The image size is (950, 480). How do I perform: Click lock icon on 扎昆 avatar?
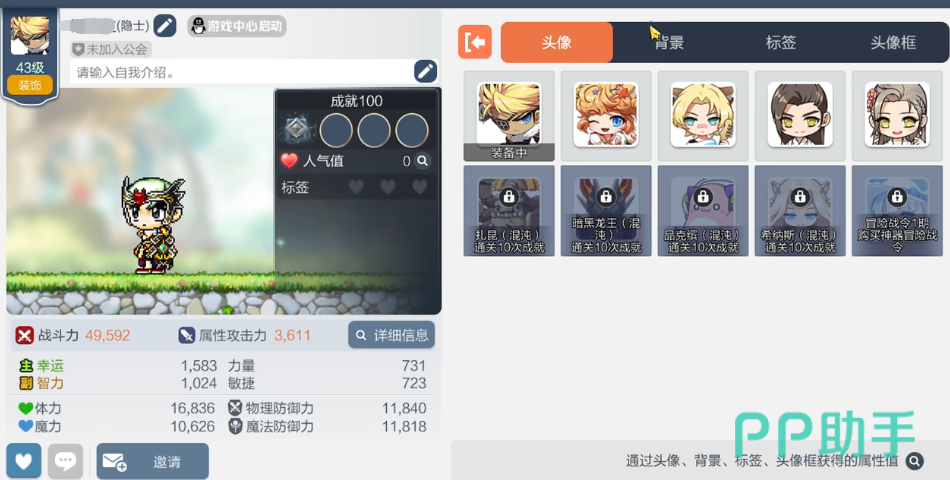point(508,196)
